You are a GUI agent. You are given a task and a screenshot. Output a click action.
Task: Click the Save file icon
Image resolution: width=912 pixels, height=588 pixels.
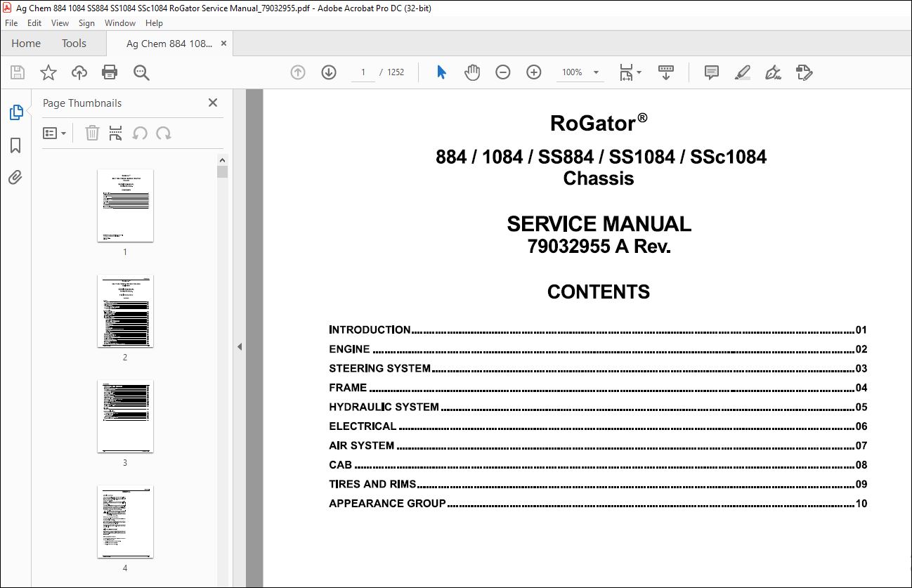click(x=18, y=72)
